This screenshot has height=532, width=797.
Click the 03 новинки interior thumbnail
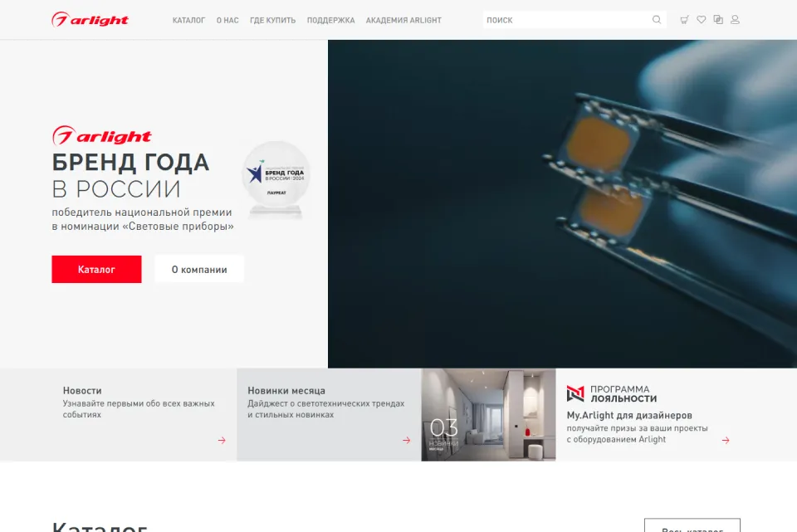pos(488,415)
